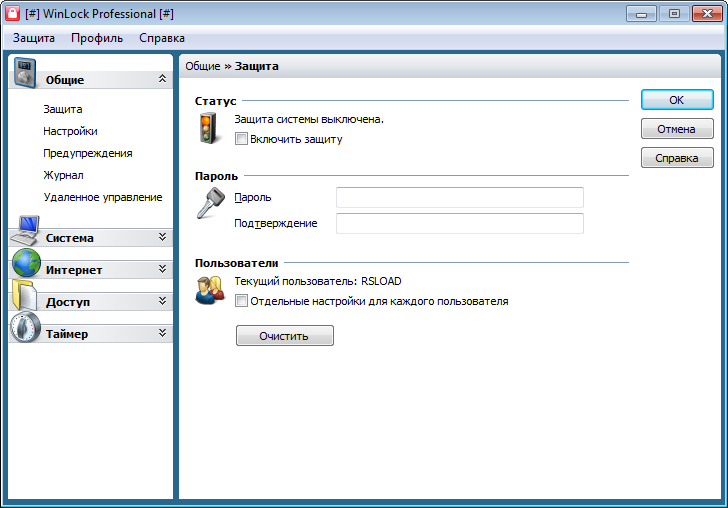Expand the Система section chevron
Screen dimensions: 728x508
point(162,237)
